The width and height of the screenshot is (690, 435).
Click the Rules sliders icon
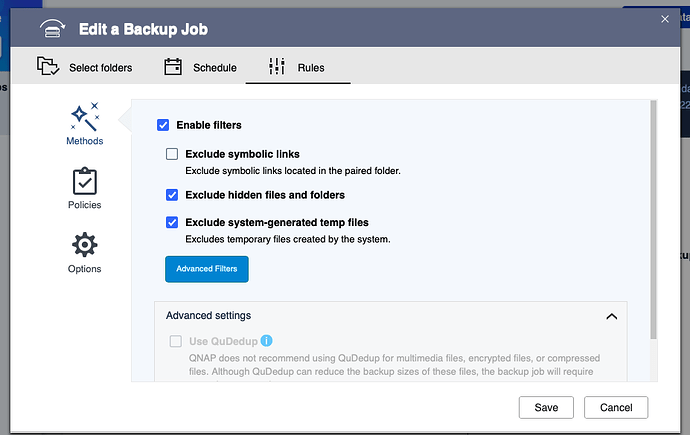point(277,67)
